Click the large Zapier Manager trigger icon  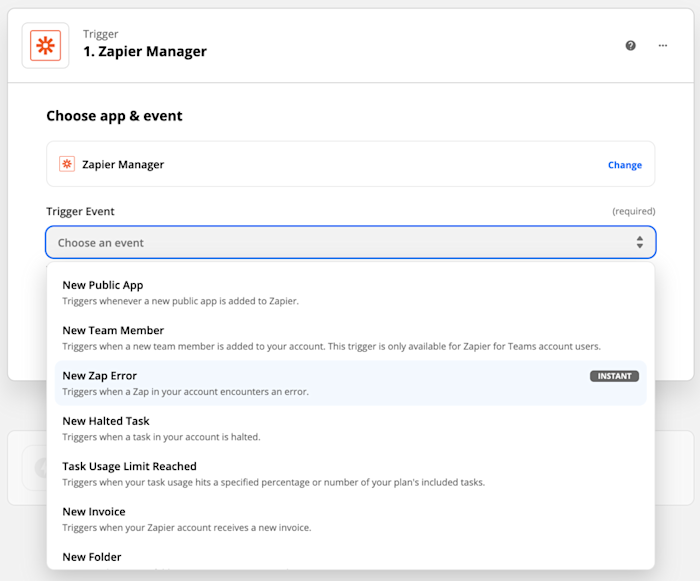coord(46,46)
